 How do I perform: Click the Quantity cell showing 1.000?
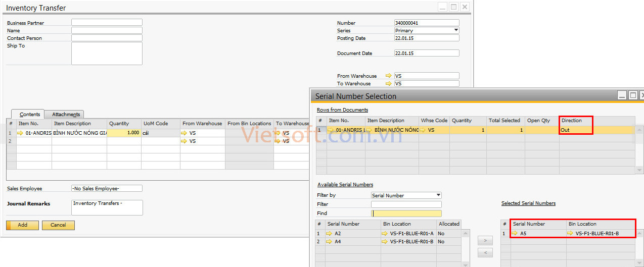[124, 133]
